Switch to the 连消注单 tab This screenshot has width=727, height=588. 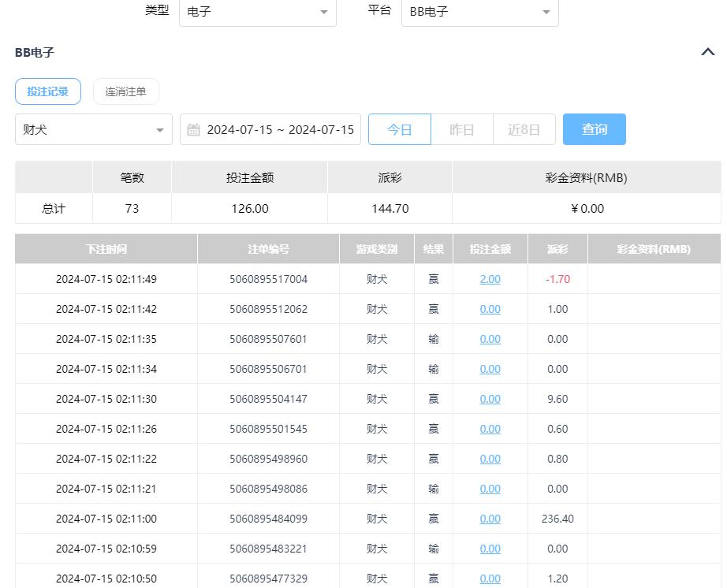[125, 91]
